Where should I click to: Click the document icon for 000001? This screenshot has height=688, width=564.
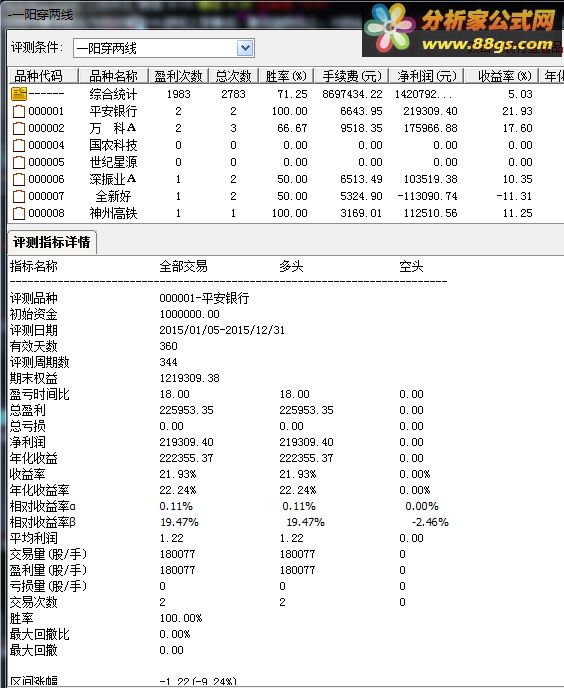point(19,111)
